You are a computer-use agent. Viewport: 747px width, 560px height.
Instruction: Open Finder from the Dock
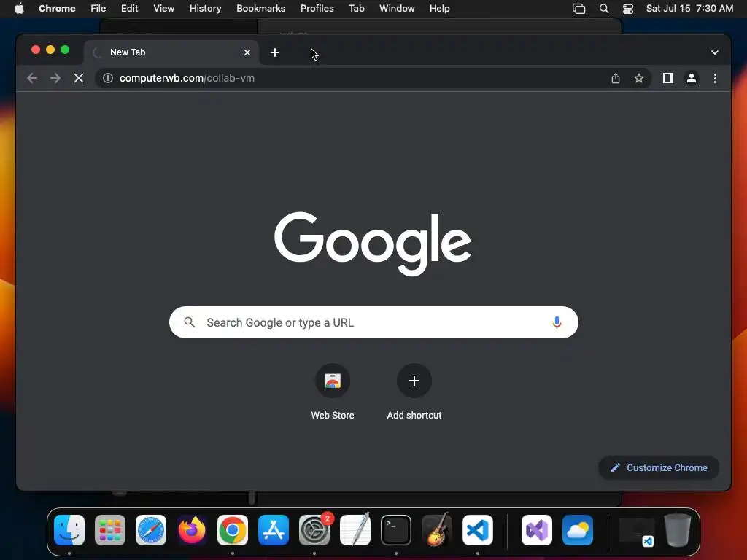coord(69,530)
